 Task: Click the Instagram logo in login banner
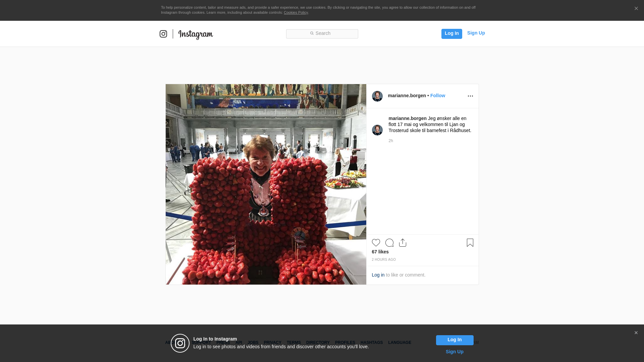pos(180,343)
